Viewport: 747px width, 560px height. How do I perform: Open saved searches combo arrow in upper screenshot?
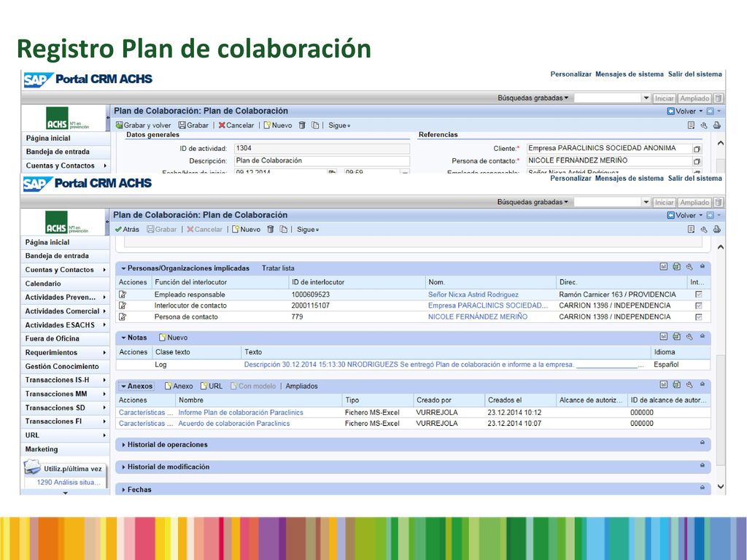[x=646, y=98]
